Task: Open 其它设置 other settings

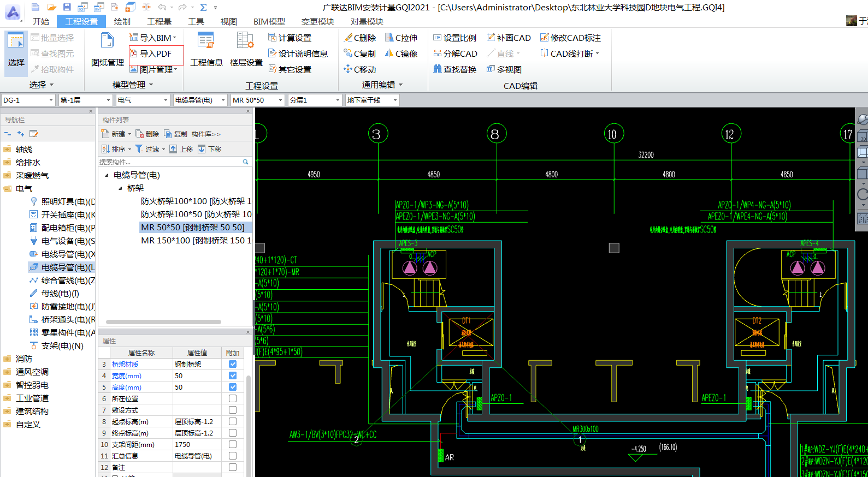Action: [x=290, y=69]
